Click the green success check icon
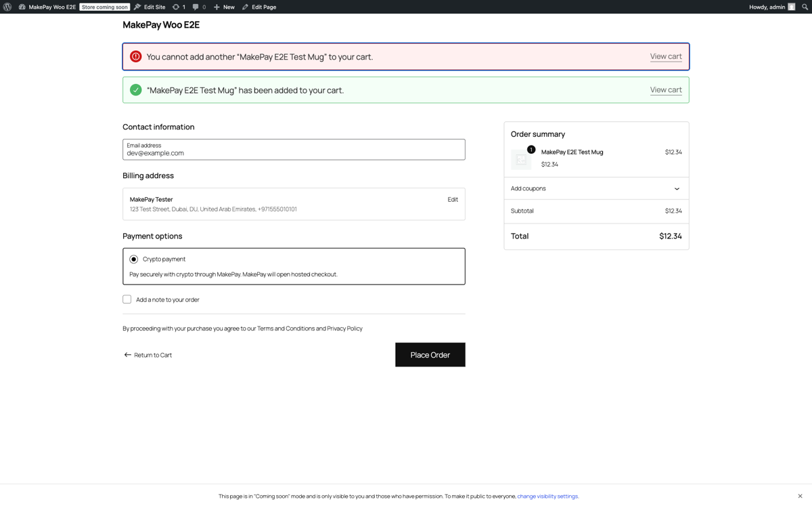This screenshot has height=508, width=812. [136, 90]
